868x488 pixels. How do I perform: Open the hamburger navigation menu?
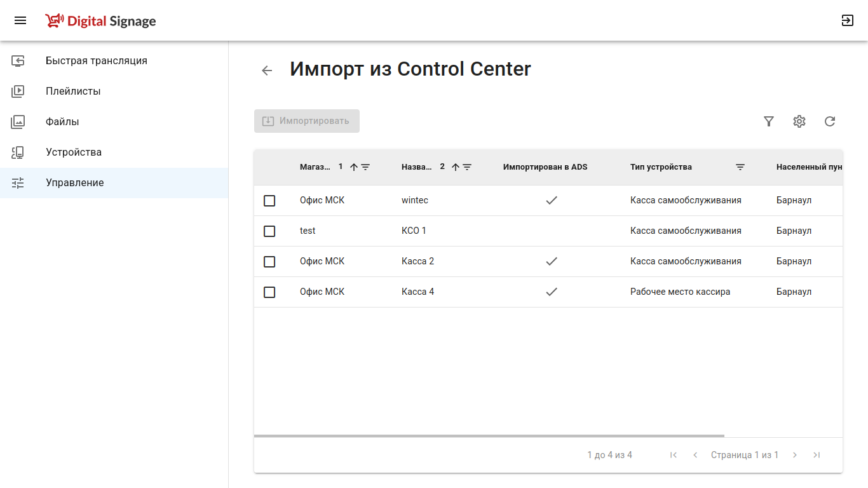pos(20,20)
